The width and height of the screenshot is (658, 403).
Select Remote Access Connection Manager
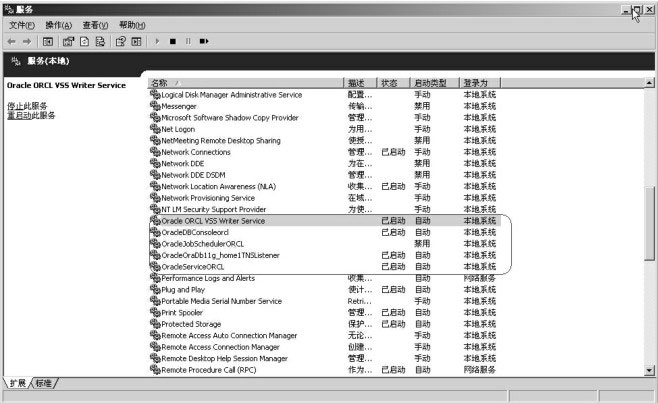[x=220, y=347]
